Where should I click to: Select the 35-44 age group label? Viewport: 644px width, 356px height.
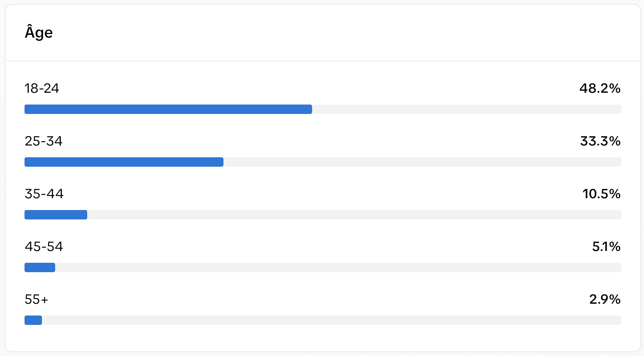(44, 194)
